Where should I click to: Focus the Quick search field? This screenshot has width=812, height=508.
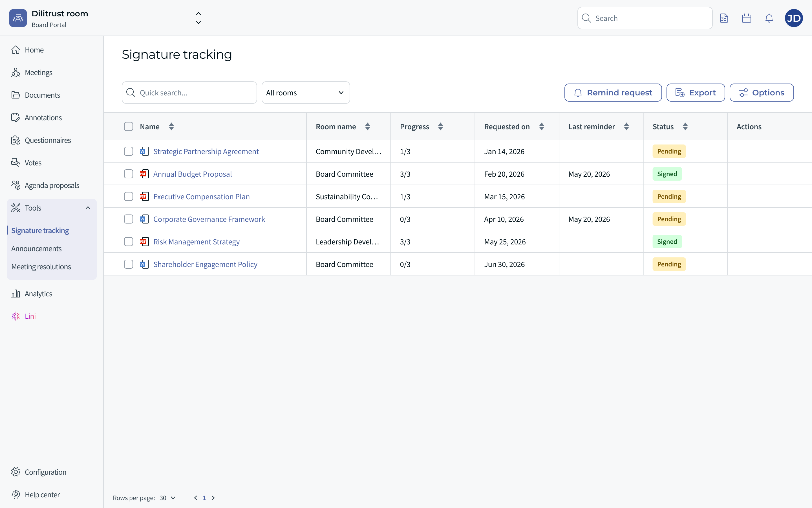189,93
